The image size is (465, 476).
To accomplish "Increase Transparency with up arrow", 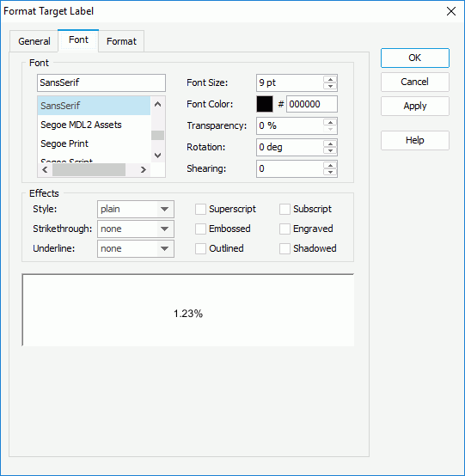I will pos(330,122).
